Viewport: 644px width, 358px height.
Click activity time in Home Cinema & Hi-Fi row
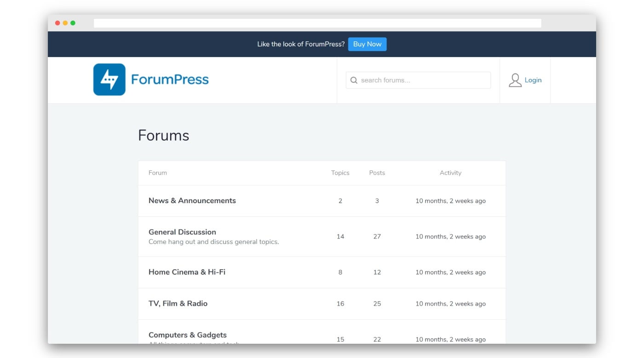coord(450,273)
